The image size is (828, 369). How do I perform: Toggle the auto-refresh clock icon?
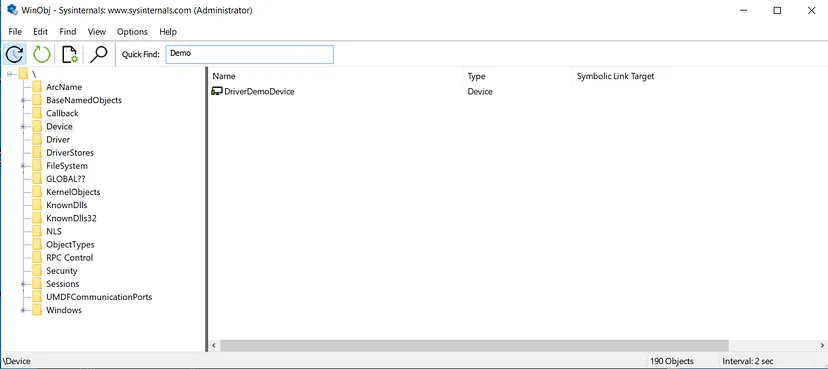tap(14, 54)
